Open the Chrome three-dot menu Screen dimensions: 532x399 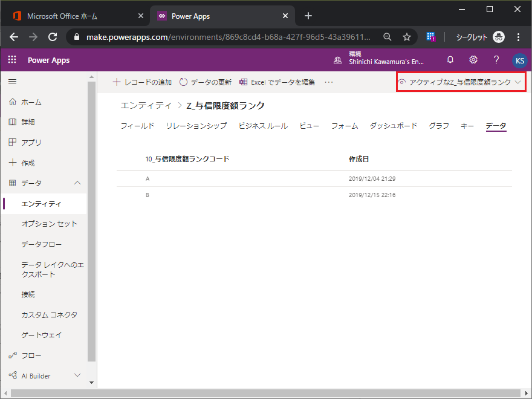pos(518,37)
